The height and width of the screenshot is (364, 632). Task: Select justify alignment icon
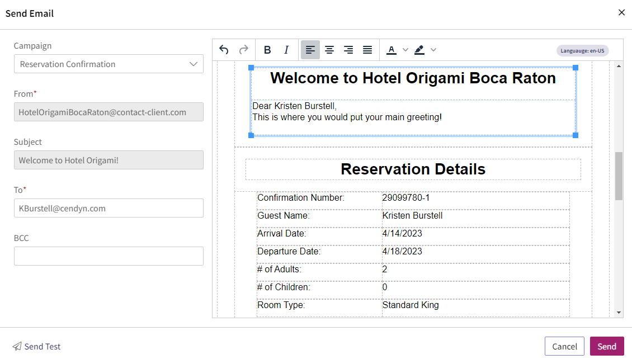pyautogui.click(x=367, y=50)
